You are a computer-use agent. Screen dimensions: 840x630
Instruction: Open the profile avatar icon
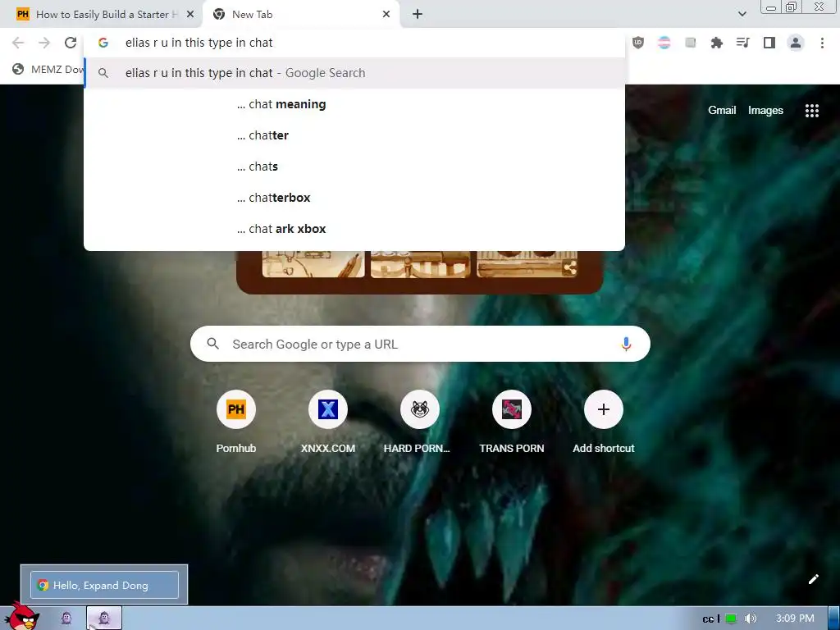tap(796, 43)
